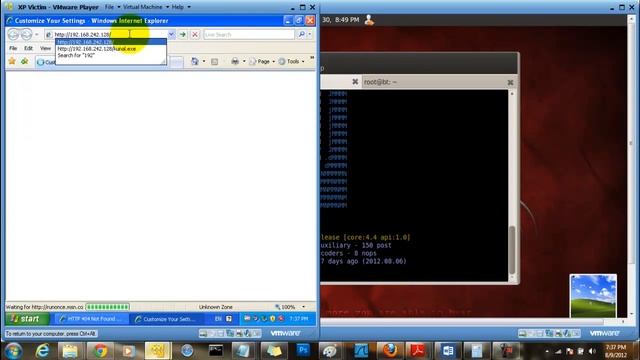Launch Firefox from the taskbar

point(390,351)
